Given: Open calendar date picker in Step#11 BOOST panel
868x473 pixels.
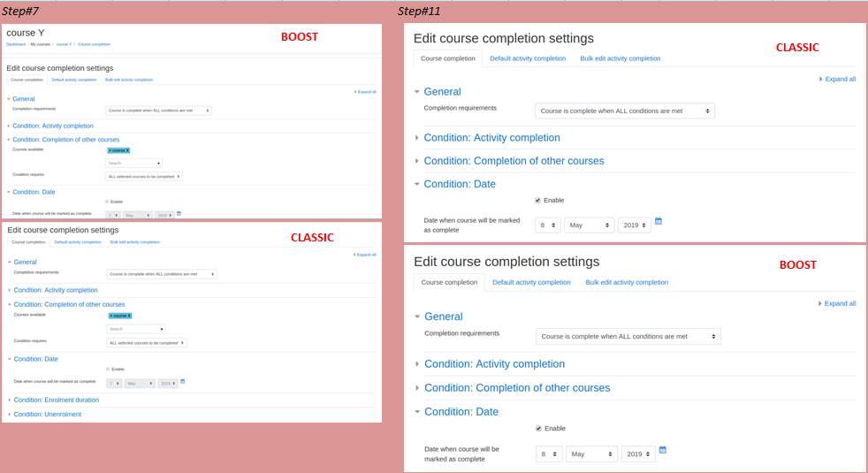Looking at the screenshot, I should tap(663, 450).
